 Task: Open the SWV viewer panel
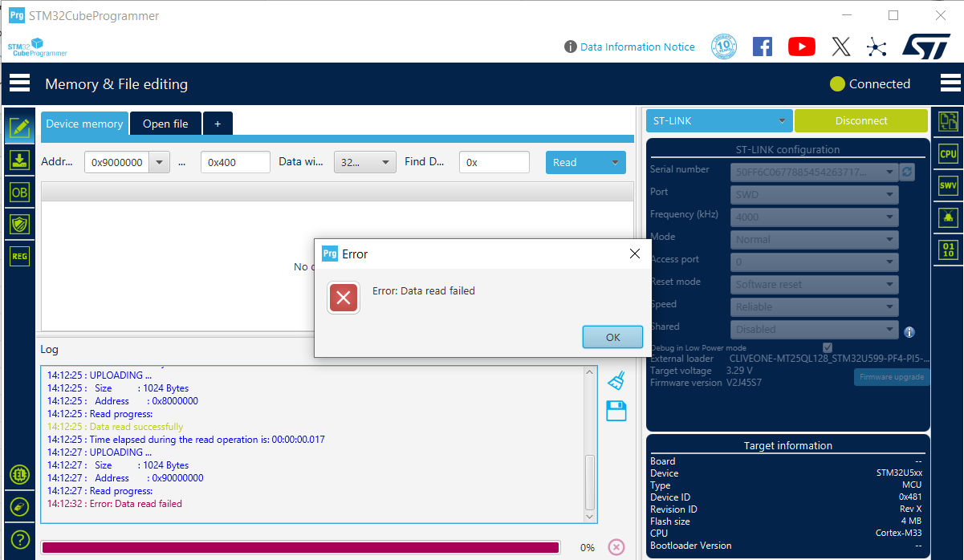[948, 185]
